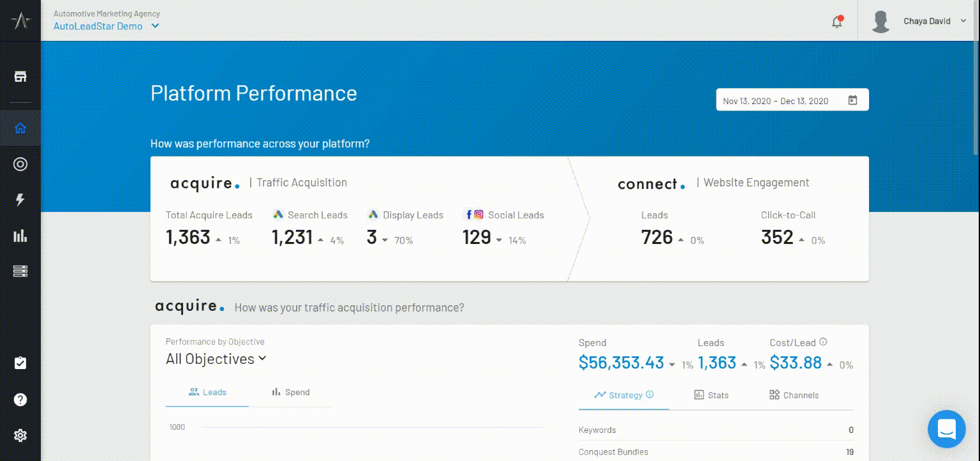
Task: Open the settings gear in sidebar
Action: click(20, 435)
